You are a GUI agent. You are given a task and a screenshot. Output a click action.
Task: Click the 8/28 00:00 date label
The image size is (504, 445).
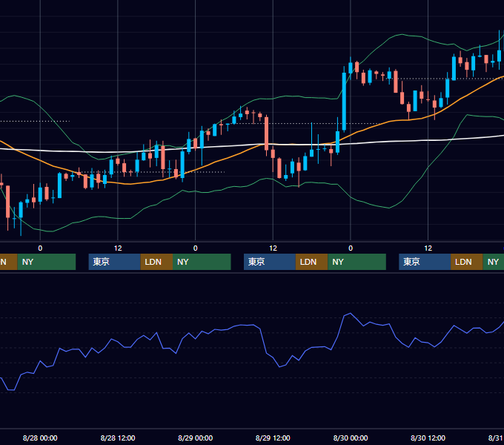pyautogui.click(x=40, y=438)
